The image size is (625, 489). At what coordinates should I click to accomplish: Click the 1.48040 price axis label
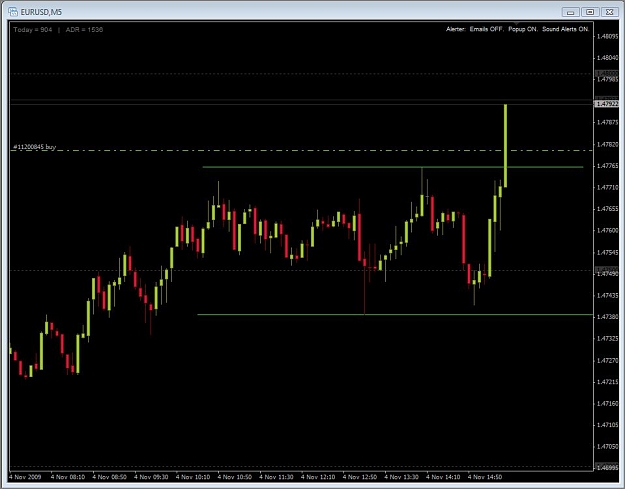click(x=607, y=58)
